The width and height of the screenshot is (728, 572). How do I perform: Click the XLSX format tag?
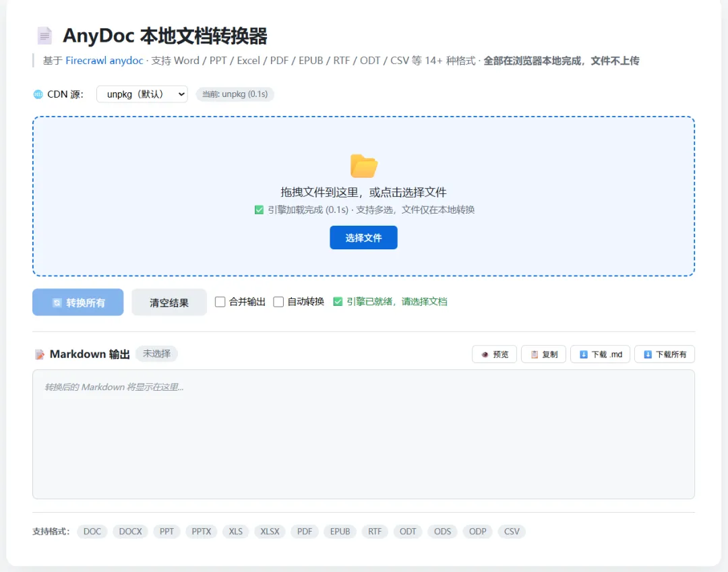[270, 532]
